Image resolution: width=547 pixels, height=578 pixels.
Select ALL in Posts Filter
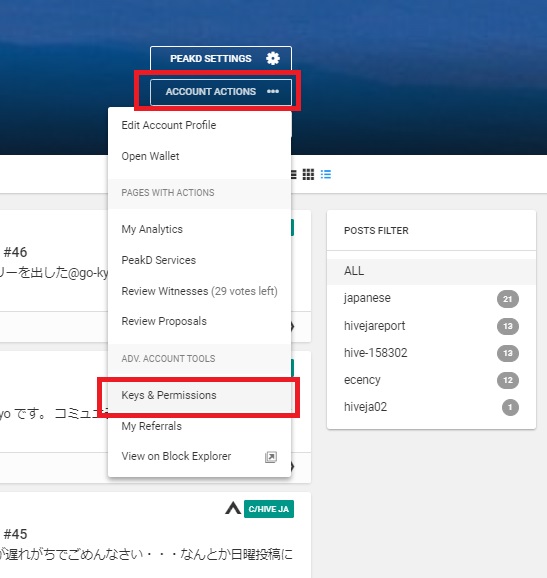pos(431,271)
